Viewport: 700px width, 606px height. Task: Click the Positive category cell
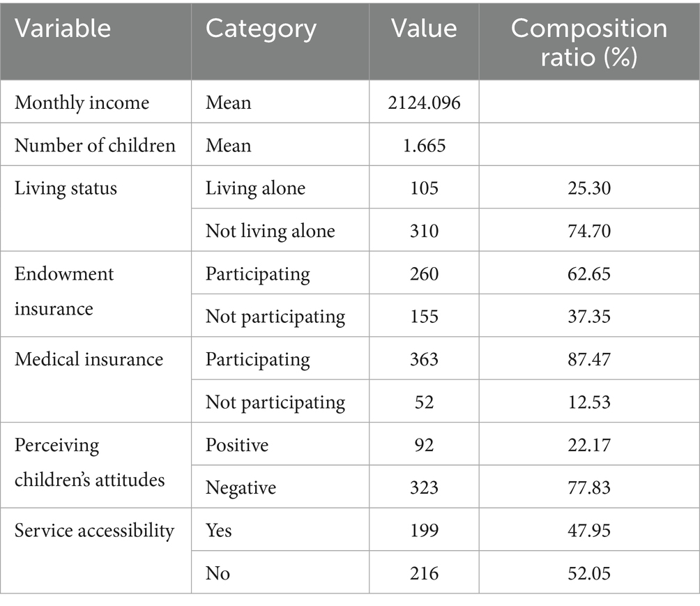[237, 445]
